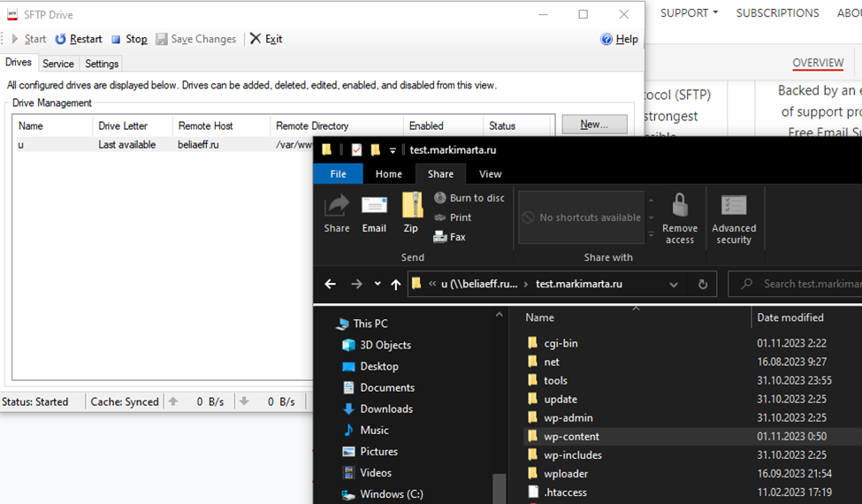862x504 pixels.
Task: Open the View ribbon tab
Action: click(490, 174)
